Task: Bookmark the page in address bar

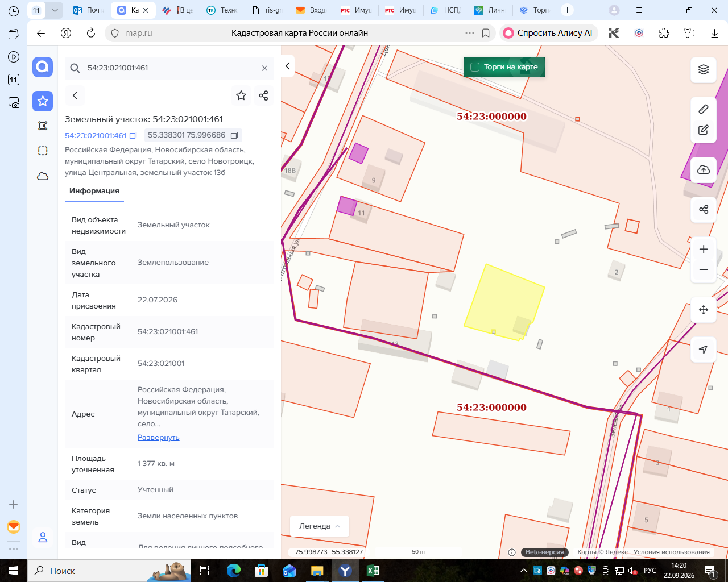Action: coord(486,33)
